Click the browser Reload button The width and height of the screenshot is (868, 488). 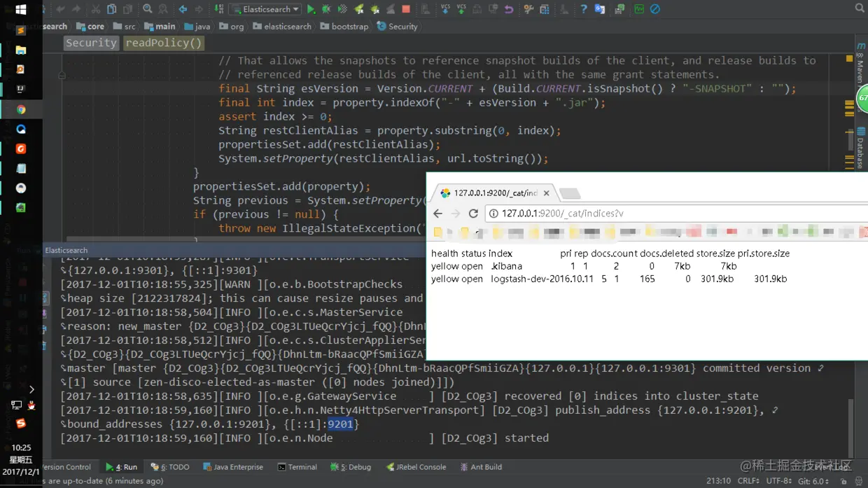[473, 214]
